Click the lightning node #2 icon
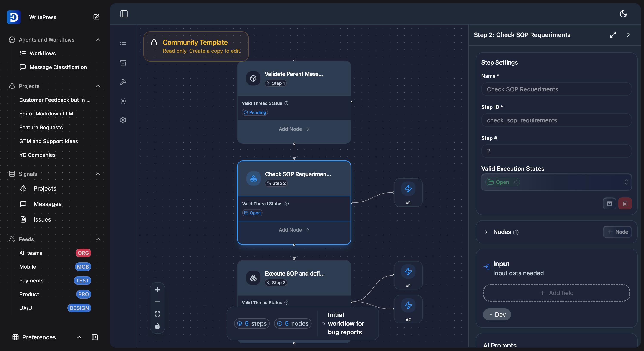Image resolution: width=644 pixels, height=351 pixels. point(408,305)
